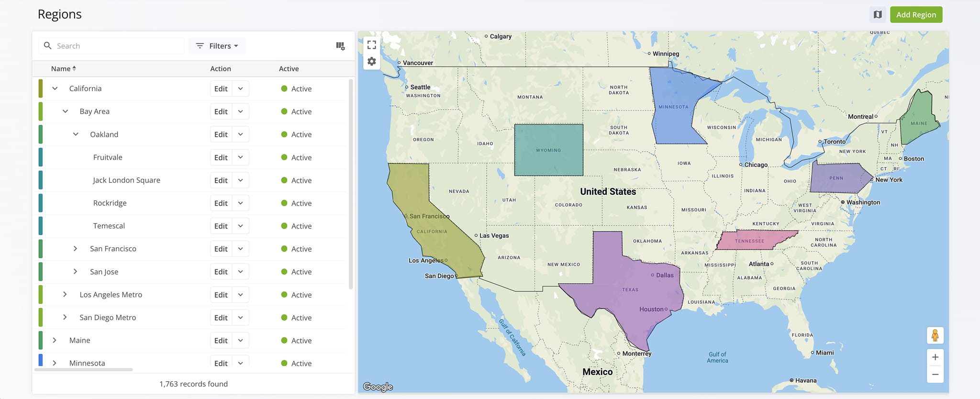Collapse the California row

click(55, 89)
